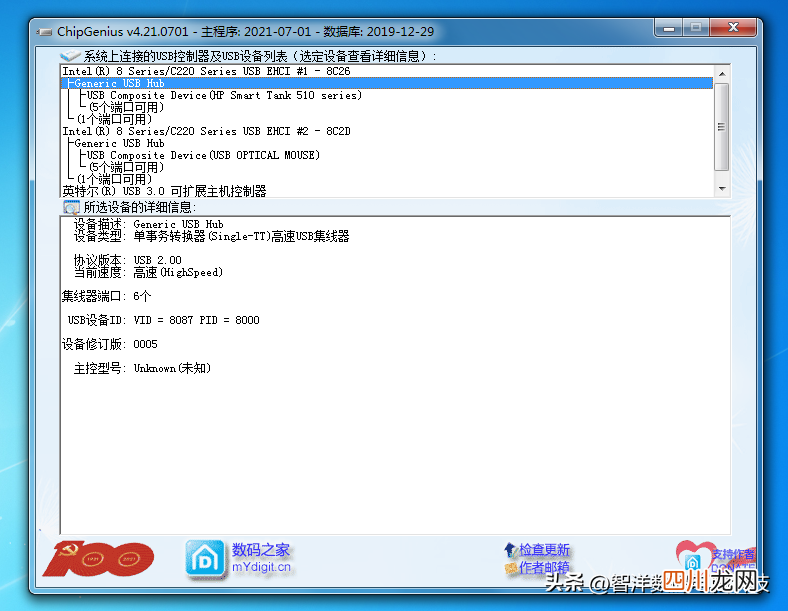The width and height of the screenshot is (788, 611).
Task: Select the highlighted Generic USB Hub entry
Action: coord(387,83)
